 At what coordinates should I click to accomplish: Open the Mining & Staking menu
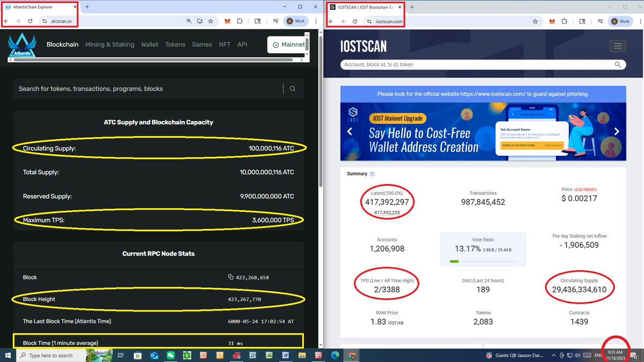(109, 45)
